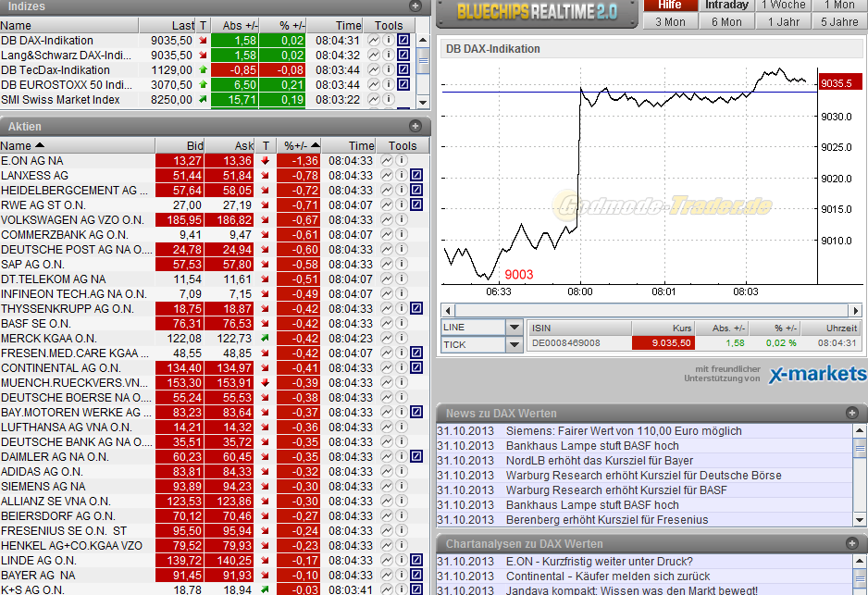The height and width of the screenshot is (595, 868).
Task: Expand the Aktien panel with plus button
Action: pyautogui.click(x=415, y=126)
